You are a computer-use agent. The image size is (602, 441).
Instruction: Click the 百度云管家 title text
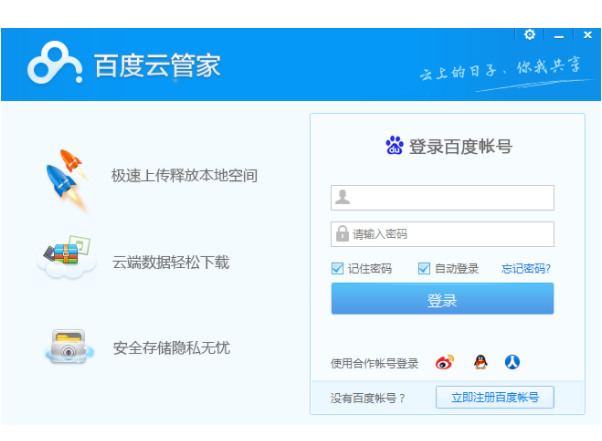pos(157,66)
